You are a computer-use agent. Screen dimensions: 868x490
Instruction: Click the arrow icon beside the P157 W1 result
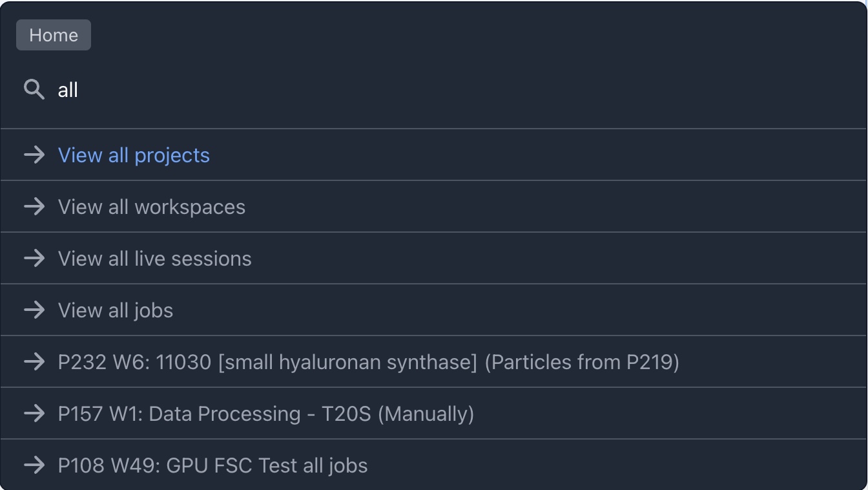point(34,413)
